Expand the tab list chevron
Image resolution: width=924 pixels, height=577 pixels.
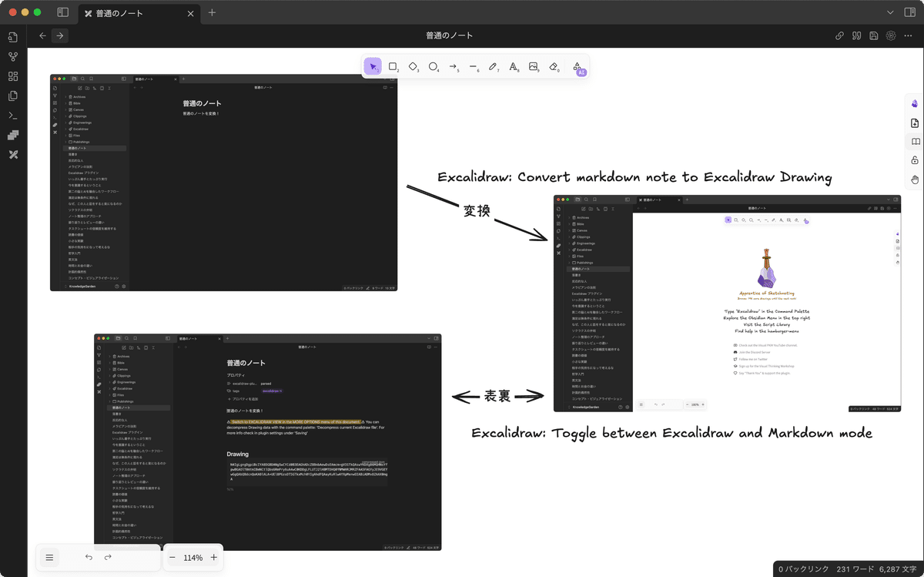pyautogui.click(x=890, y=12)
